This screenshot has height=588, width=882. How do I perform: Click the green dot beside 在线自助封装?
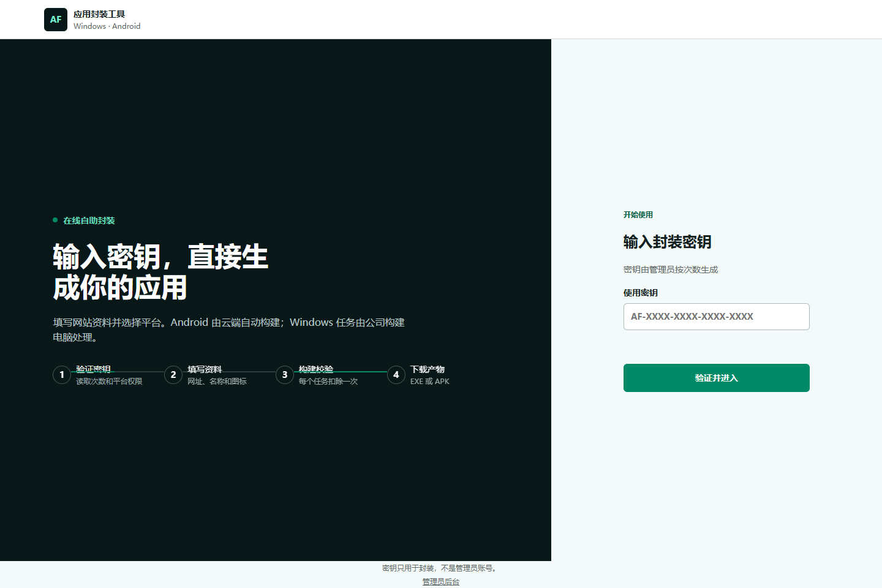click(55, 220)
